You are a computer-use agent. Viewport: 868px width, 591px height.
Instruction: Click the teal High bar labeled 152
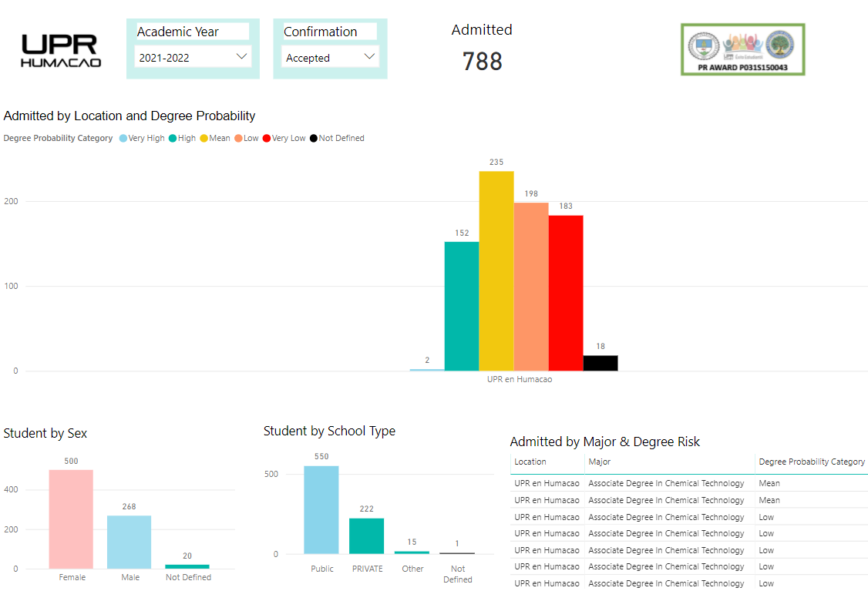(x=461, y=306)
